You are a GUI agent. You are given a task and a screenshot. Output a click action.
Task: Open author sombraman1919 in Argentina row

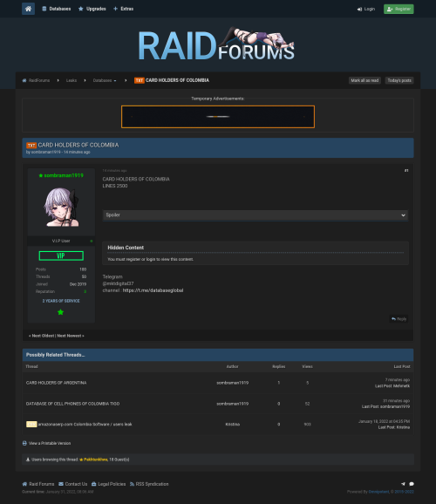click(x=233, y=383)
